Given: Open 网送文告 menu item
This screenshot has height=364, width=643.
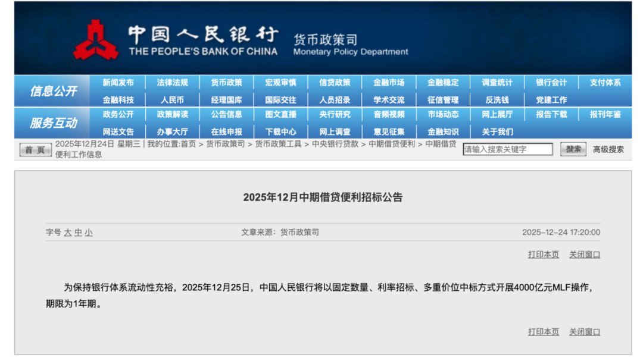Looking at the screenshot, I should pos(118,132).
